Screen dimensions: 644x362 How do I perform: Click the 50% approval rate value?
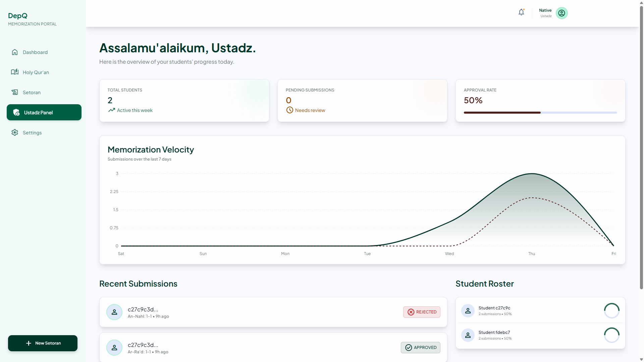473,100
